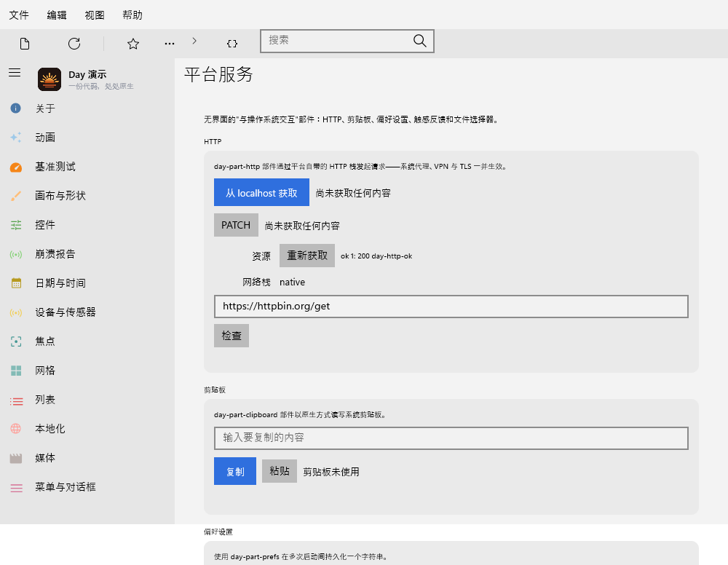This screenshot has height=565, width=728.
Task: Click the curly braces code icon
Action: pos(232,44)
